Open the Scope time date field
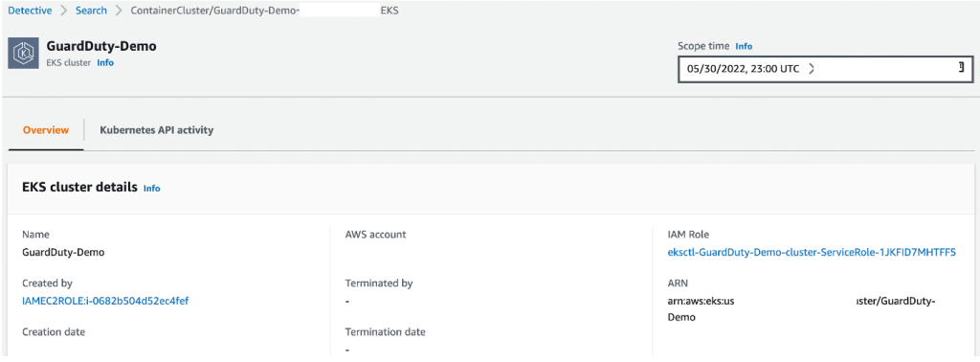Image resolution: width=980 pixels, height=362 pixels. coord(825,69)
